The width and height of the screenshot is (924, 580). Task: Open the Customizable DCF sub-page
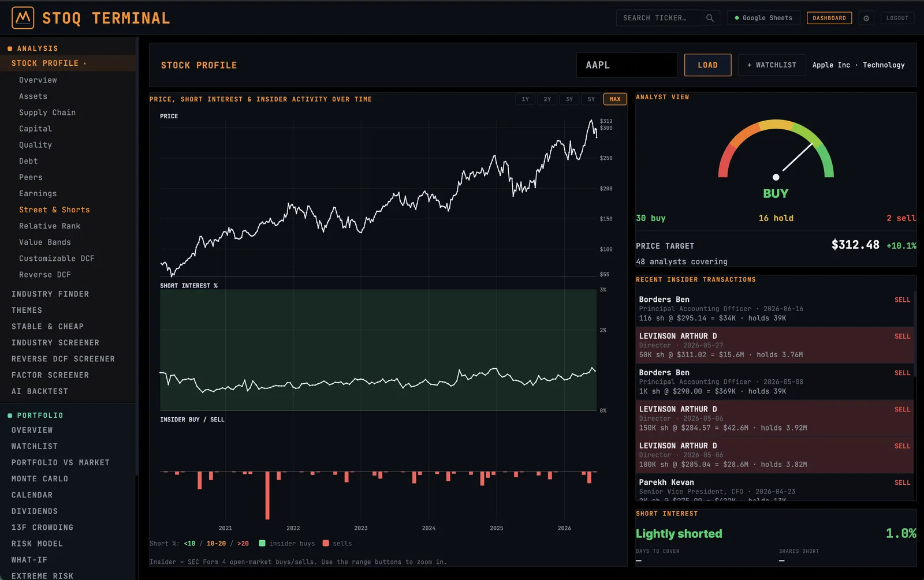click(57, 259)
